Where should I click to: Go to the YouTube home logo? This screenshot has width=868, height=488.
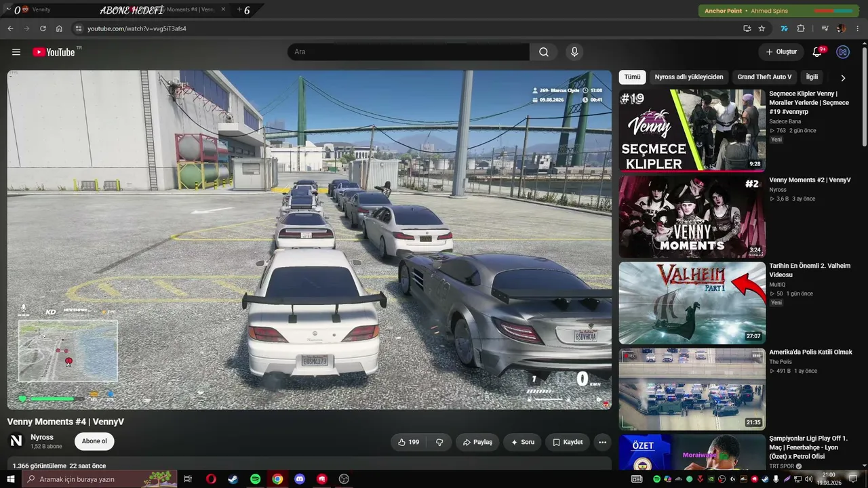(x=54, y=52)
